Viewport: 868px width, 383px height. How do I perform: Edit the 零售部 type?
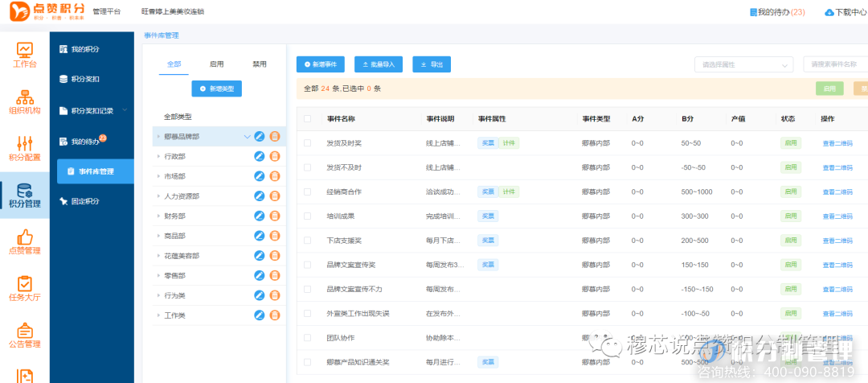coord(260,275)
